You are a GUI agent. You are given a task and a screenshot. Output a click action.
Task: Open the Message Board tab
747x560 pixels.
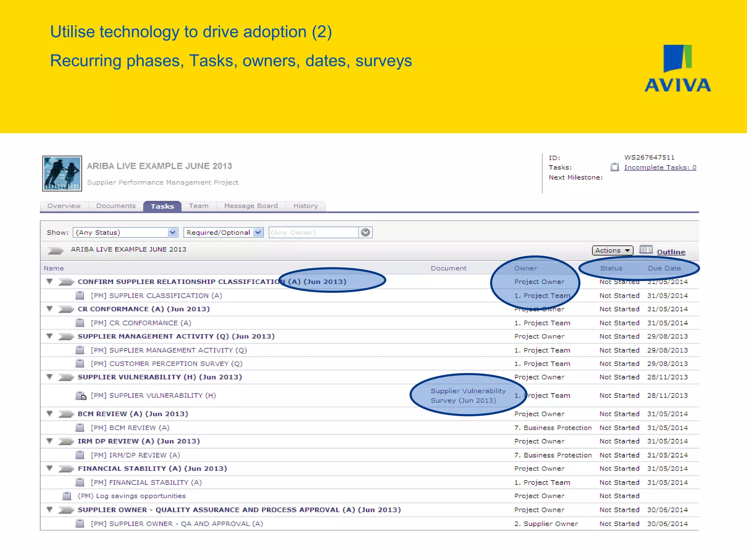[x=251, y=206]
